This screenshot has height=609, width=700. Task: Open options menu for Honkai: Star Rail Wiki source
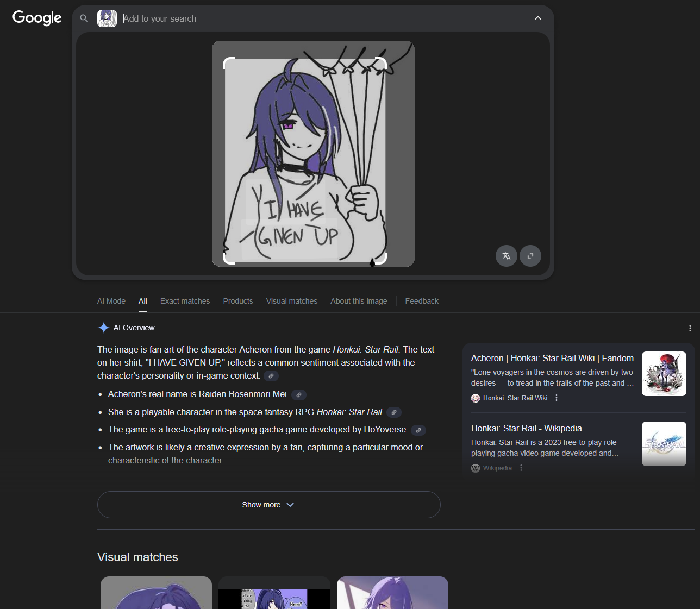557,398
